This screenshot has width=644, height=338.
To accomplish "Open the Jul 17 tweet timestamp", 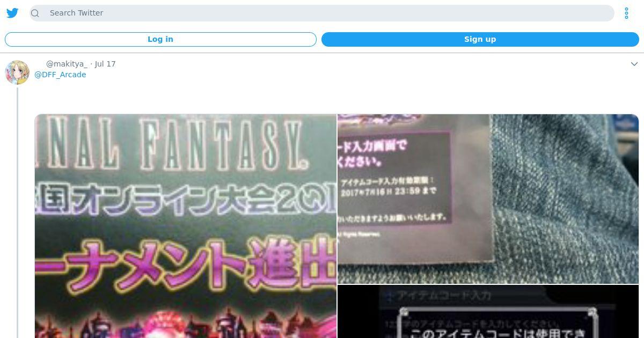I will (x=105, y=64).
